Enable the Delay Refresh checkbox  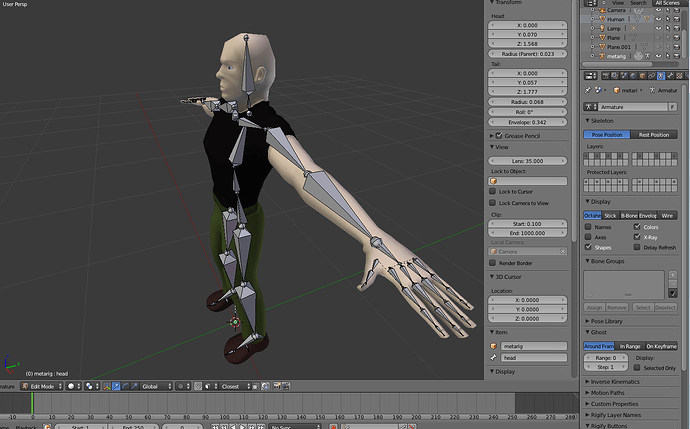tap(637, 247)
